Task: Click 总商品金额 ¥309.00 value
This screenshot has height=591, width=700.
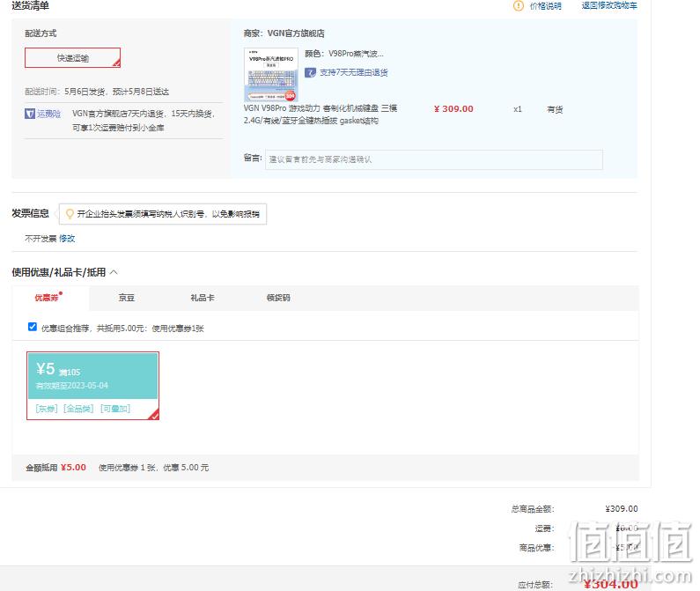Action: [x=622, y=509]
